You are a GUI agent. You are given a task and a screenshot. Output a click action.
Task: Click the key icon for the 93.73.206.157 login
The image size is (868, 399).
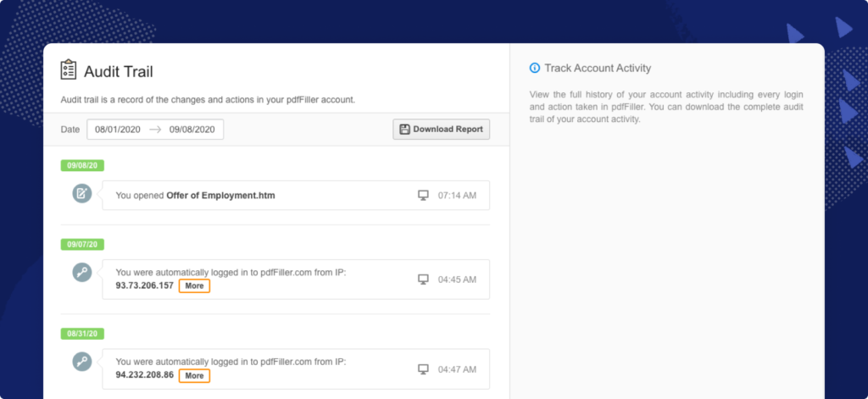(82, 272)
